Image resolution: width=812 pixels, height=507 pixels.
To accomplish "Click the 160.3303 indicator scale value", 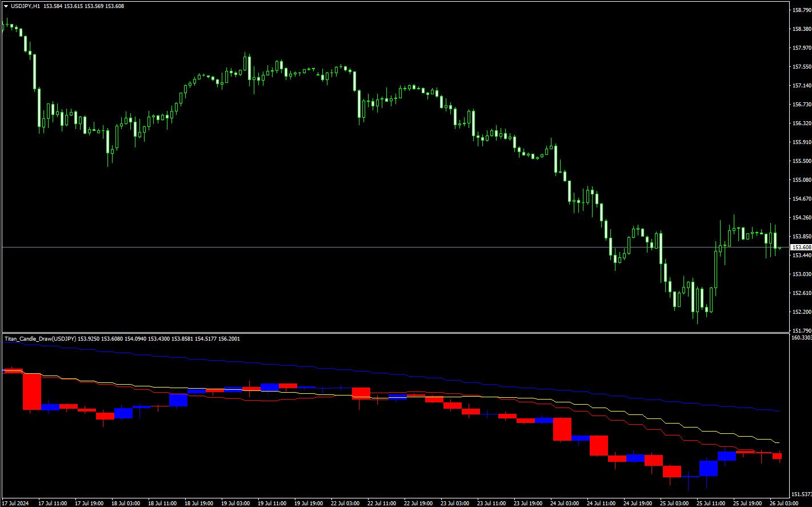I will (x=801, y=338).
